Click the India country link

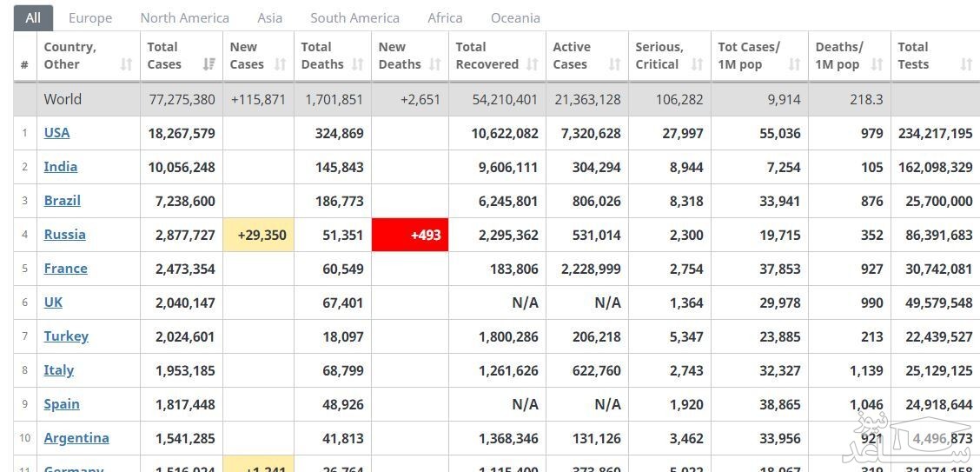pos(61,167)
